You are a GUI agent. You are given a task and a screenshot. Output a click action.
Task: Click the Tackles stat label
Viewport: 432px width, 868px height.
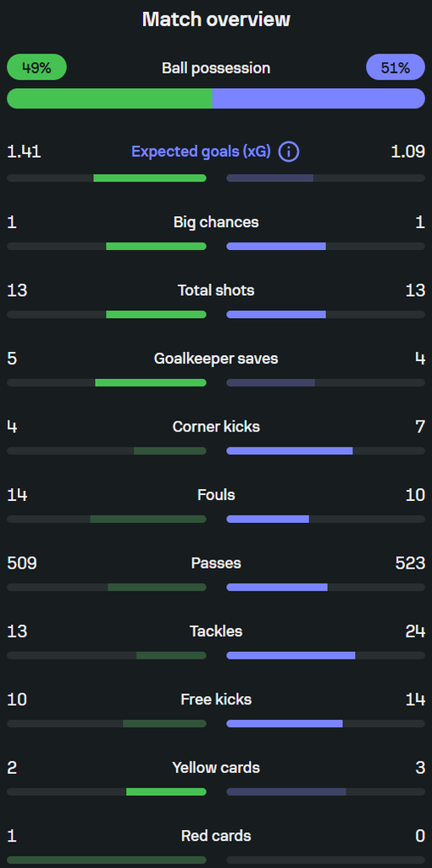pos(216,631)
